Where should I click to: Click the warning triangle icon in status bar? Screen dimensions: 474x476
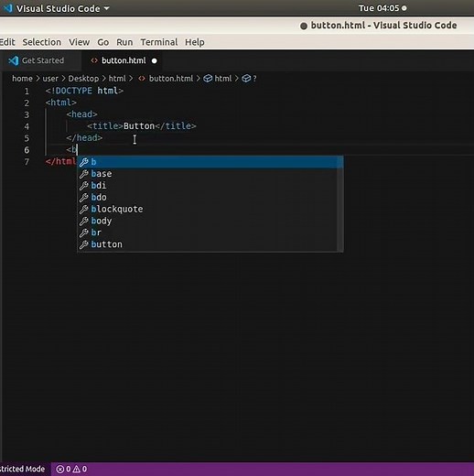76,469
